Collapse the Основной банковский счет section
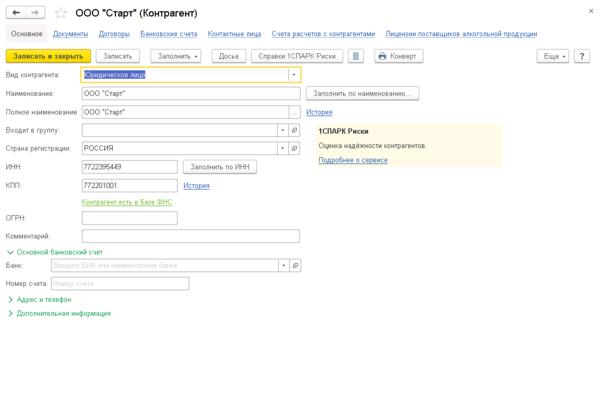Image resolution: width=600 pixels, height=393 pixels. [x=55, y=252]
